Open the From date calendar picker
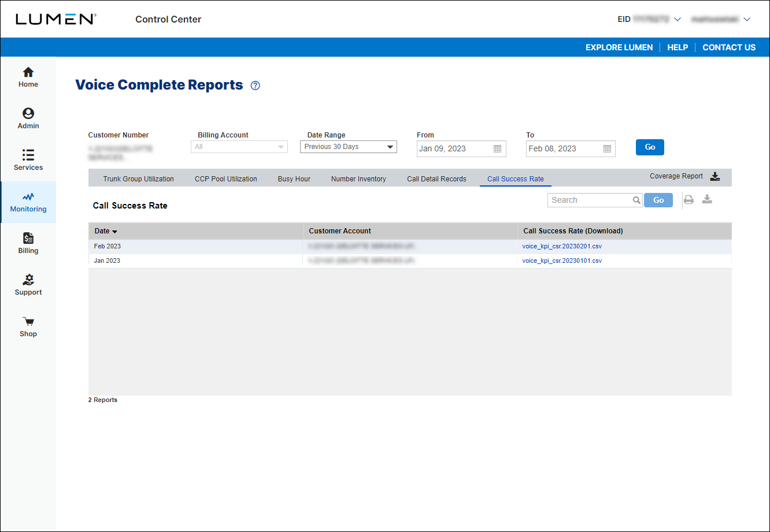 [497, 149]
